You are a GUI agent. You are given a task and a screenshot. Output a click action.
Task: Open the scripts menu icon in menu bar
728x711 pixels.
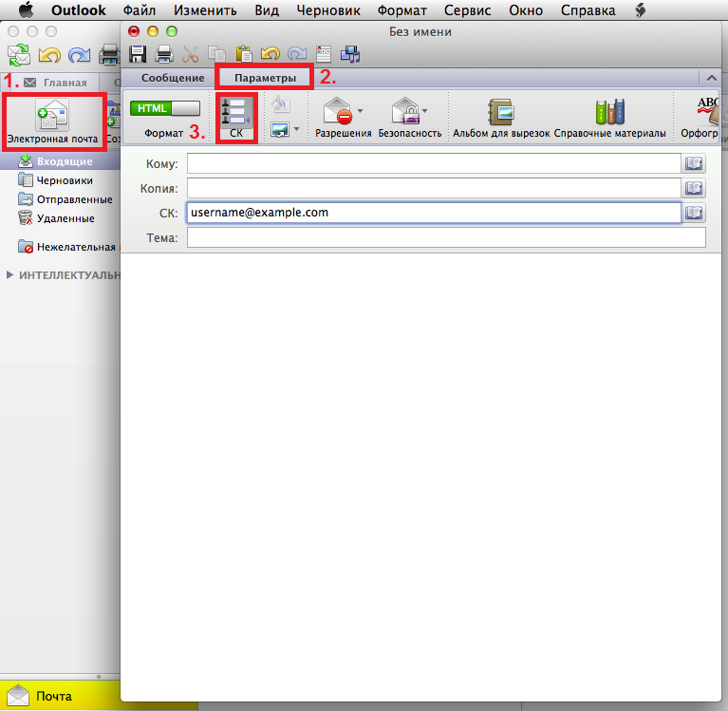641,10
